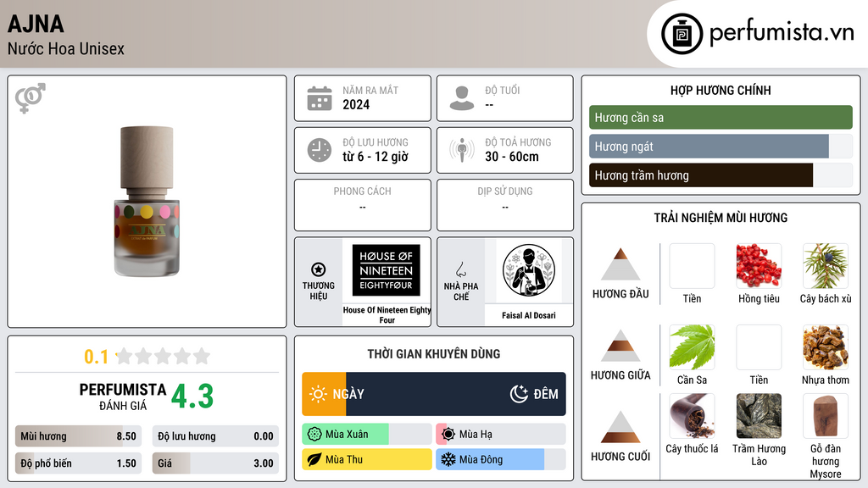This screenshot has height=488, width=868.
Task: Click the moon icon in night bar
Action: point(519,394)
